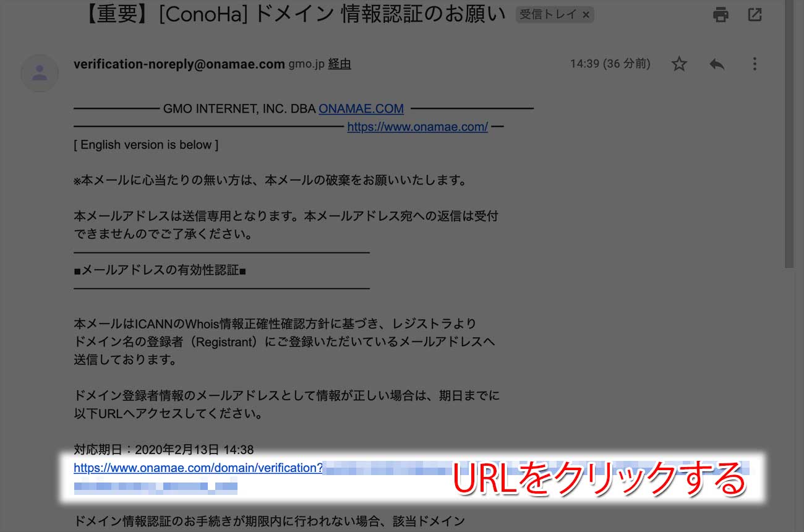Click the heading ■メールアドレスの有効性認証■
This screenshot has height=532, width=804.
160,270
